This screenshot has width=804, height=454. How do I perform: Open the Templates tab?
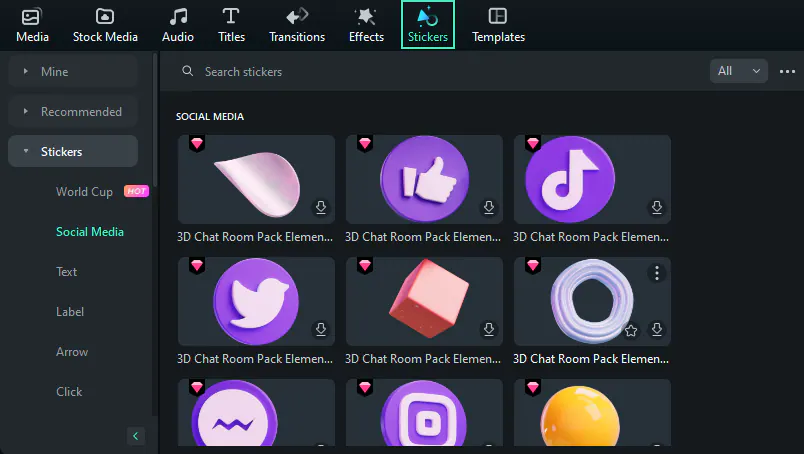(x=498, y=25)
